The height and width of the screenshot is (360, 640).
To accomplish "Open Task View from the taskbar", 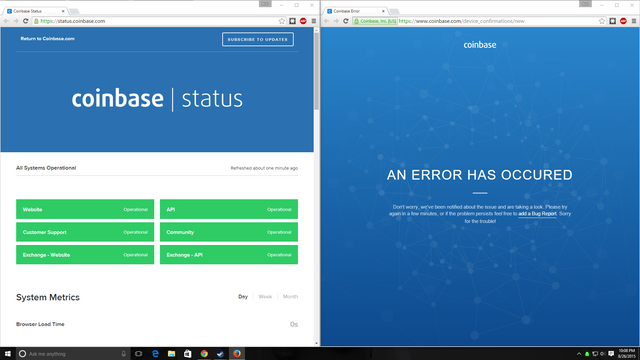I will [x=139, y=353].
